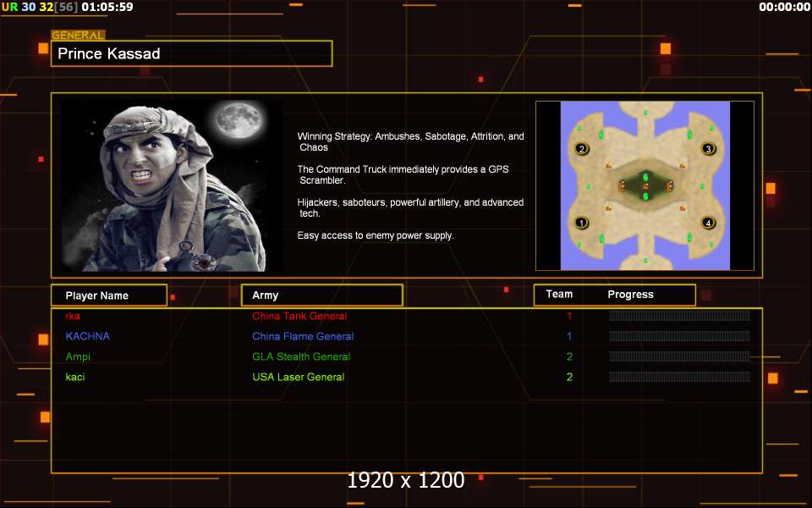This screenshot has height=508, width=812.
Task: Click the 00:00:00 timer at top right
Action: 784,7
